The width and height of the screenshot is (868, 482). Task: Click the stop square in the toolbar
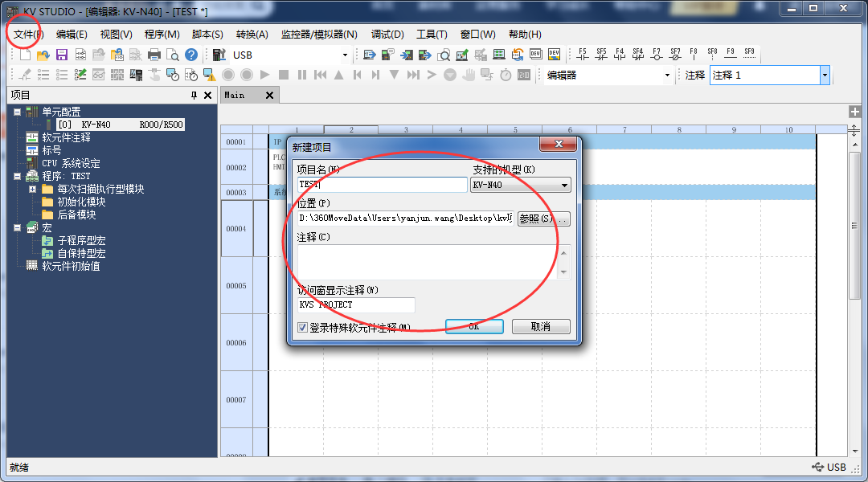point(284,75)
